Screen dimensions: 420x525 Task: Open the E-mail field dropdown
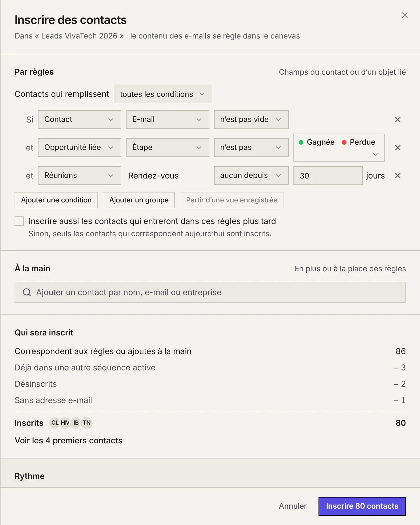pyautogui.click(x=167, y=120)
